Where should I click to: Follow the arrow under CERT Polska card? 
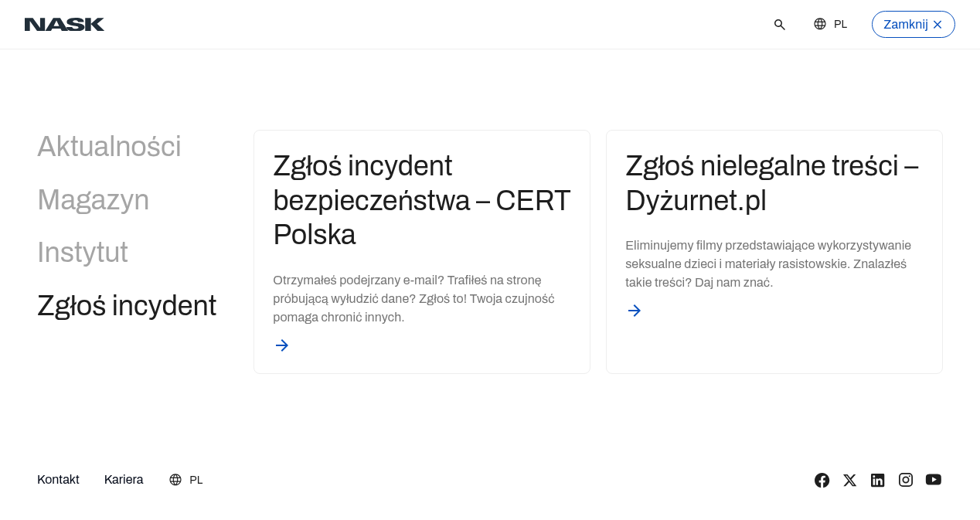click(x=282, y=345)
